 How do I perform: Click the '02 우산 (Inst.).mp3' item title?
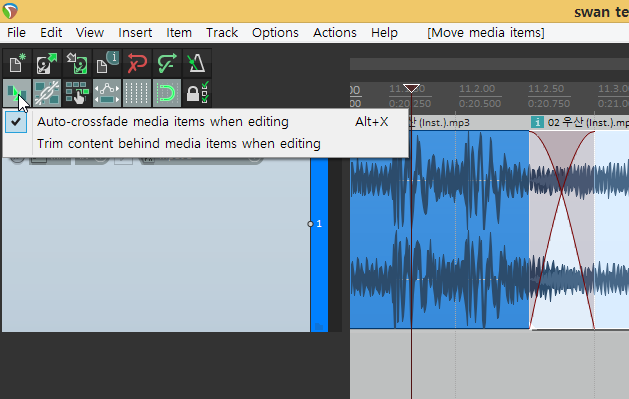(588, 122)
